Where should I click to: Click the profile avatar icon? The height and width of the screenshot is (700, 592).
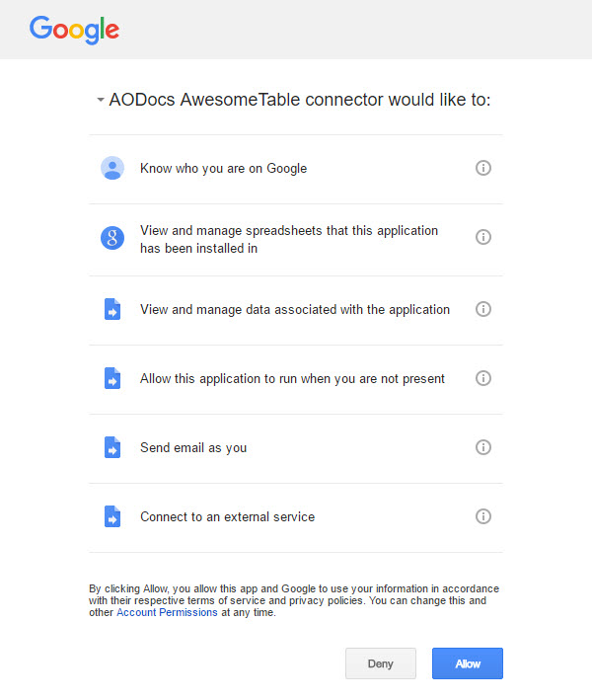point(112,168)
